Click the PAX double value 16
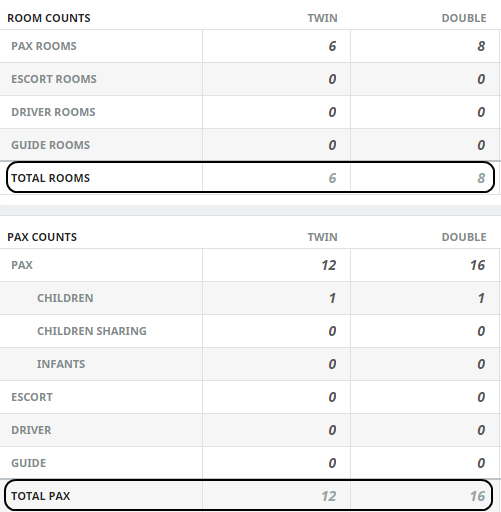This screenshot has height=512, width=501. click(478, 265)
